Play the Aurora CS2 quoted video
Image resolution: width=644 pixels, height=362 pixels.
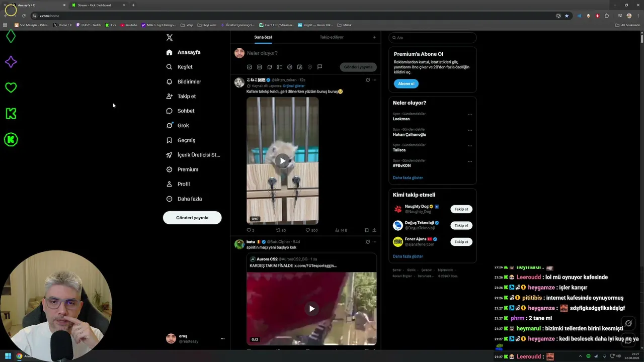[x=311, y=309]
